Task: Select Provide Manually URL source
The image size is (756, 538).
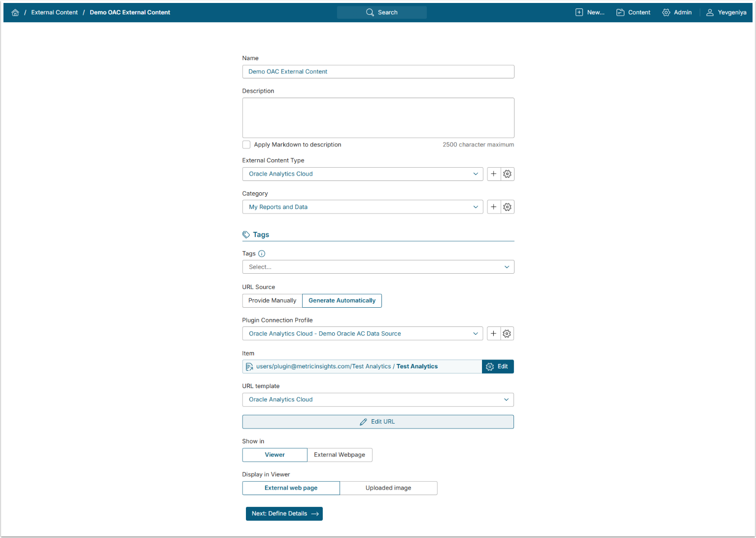Action: (273, 301)
